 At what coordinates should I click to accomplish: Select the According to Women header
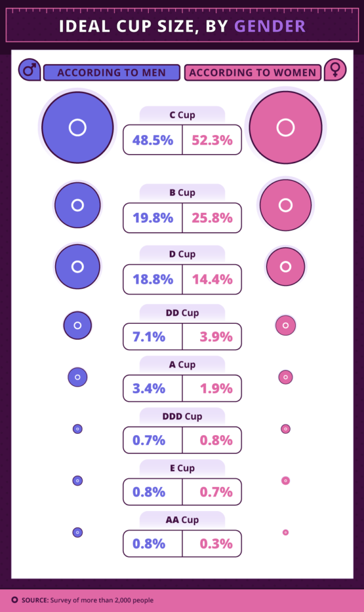(x=253, y=72)
